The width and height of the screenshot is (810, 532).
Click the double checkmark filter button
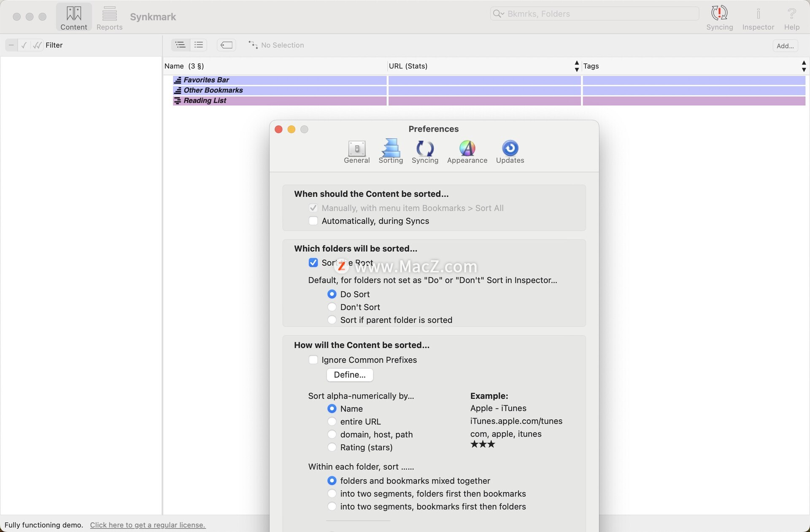point(37,45)
